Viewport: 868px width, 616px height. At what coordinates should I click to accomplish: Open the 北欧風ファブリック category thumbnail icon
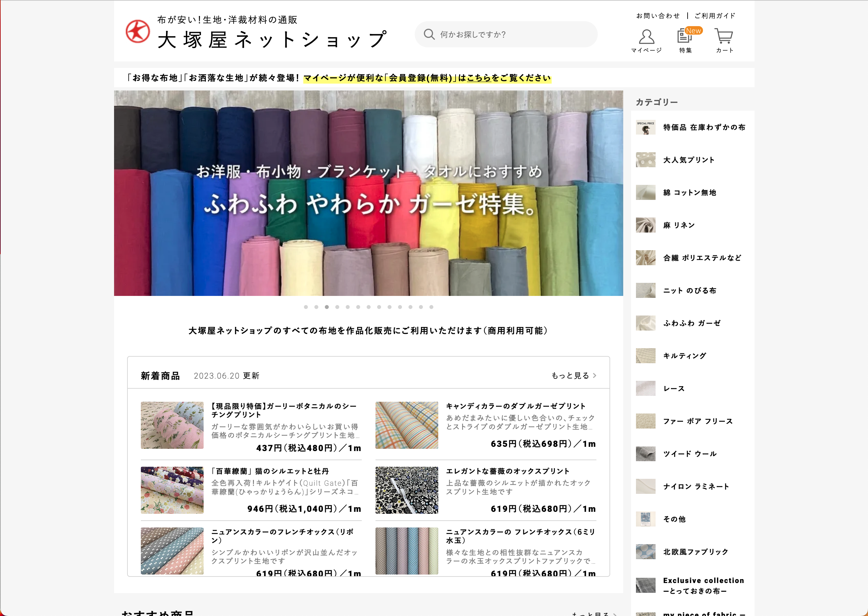click(x=645, y=552)
